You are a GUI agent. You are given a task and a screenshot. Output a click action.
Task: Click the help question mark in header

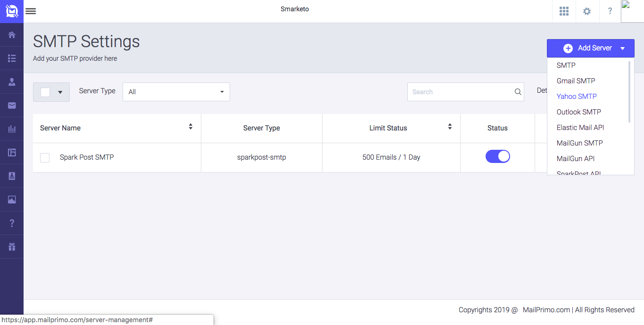coord(610,11)
